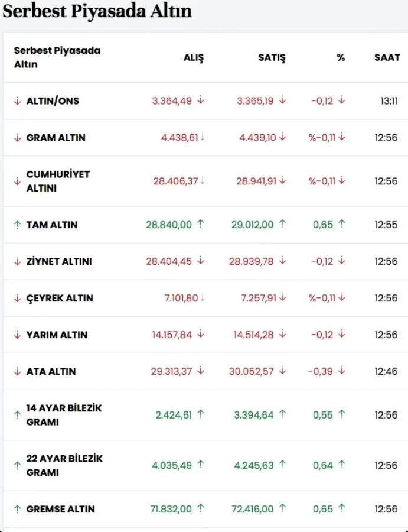Click the up arrow after 2.424,61 buy price

tap(201, 414)
